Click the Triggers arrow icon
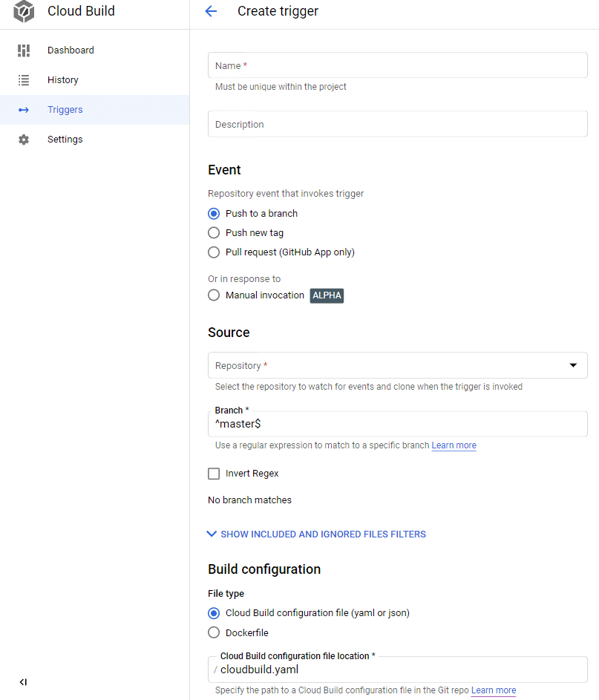The height and width of the screenshot is (700, 599). click(x=24, y=110)
